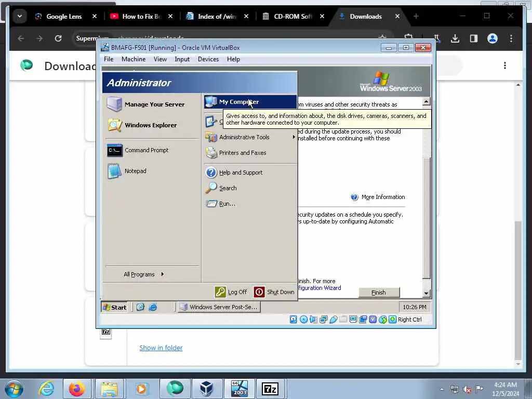Click the browser profile avatar icon
Screen dimensions: 532x399
pyautogui.click(x=493, y=38)
